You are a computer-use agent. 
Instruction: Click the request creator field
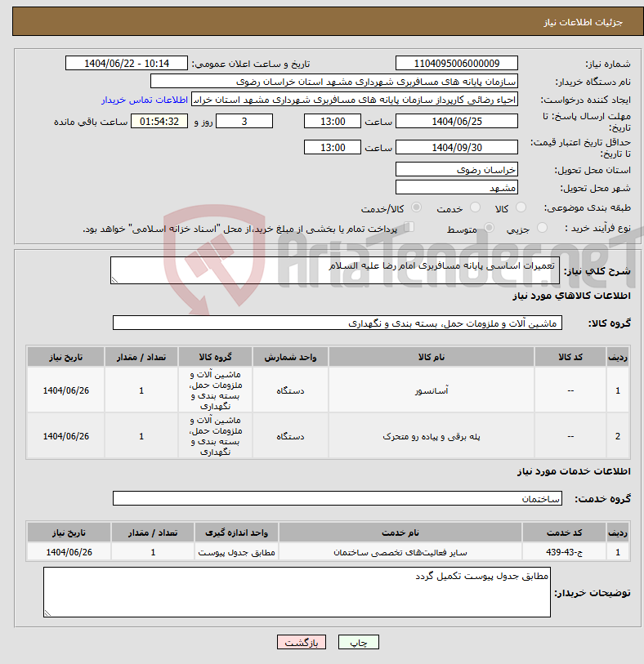[354, 100]
